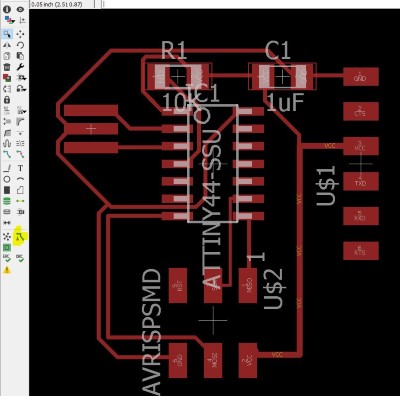Select the Hole tool
This screenshot has width=400, height=396.
7,212
